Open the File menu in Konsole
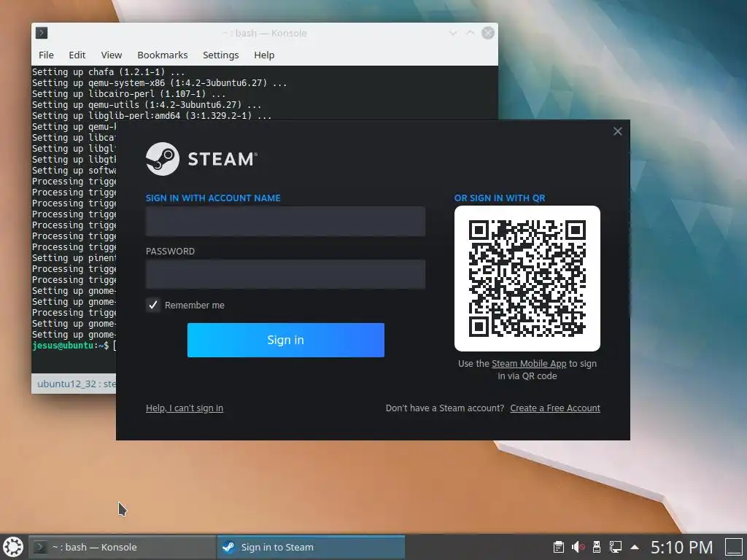Screen dimensions: 747x560 point(46,55)
